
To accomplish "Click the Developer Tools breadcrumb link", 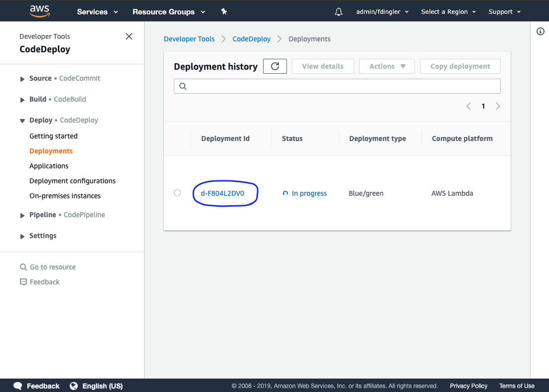I will click(x=189, y=39).
